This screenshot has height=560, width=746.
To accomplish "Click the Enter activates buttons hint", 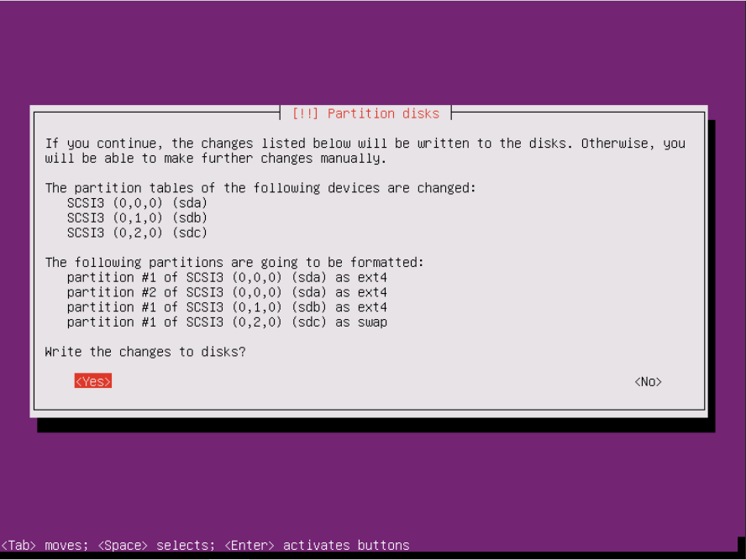I will pyautogui.click(x=317, y=545).
